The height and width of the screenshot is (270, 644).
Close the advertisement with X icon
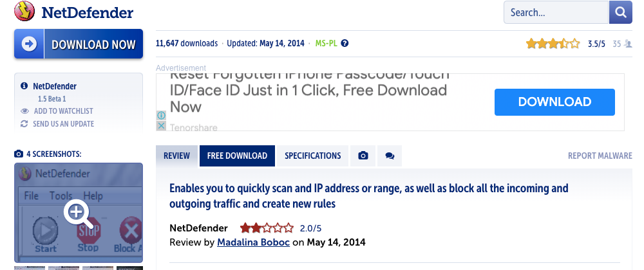pos(161,125)
